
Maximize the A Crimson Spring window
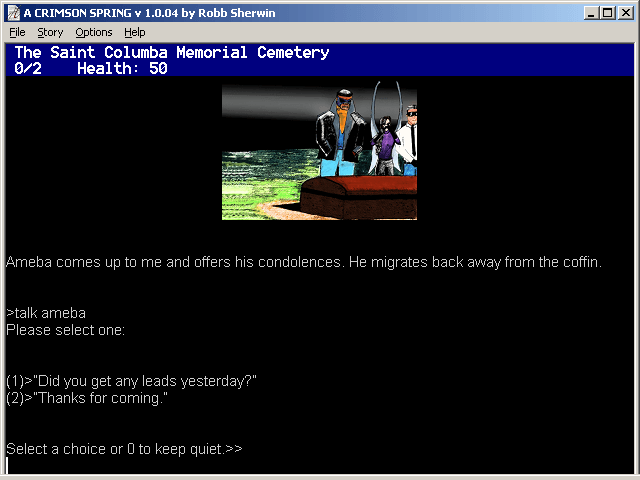pyautogui.click(x=607, y=13)
